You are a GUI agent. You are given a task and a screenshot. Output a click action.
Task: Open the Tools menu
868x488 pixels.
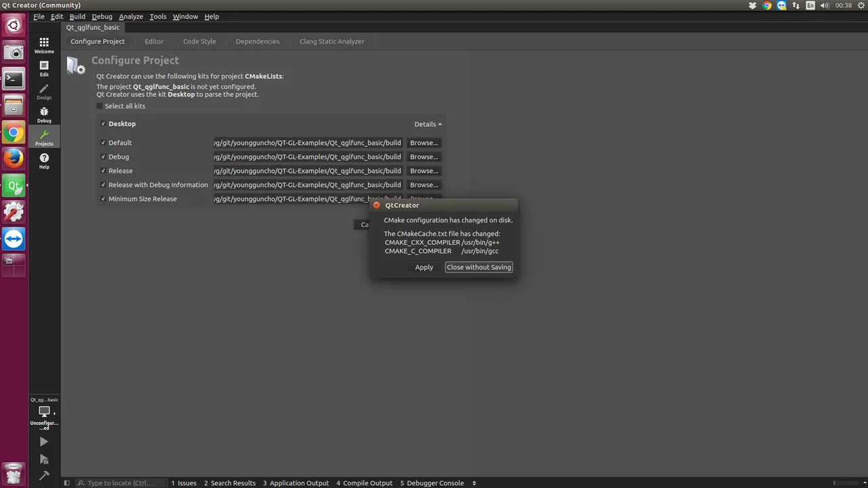click(x=158, y=16)
